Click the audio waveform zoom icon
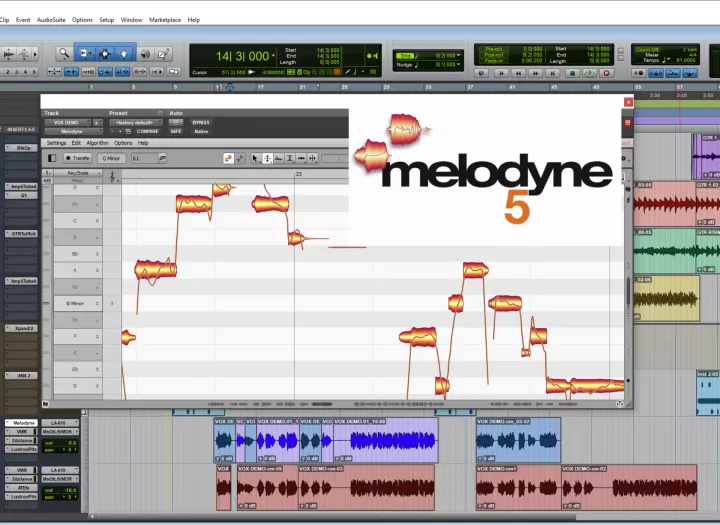 pyautogui.click(x=9, y=54)
